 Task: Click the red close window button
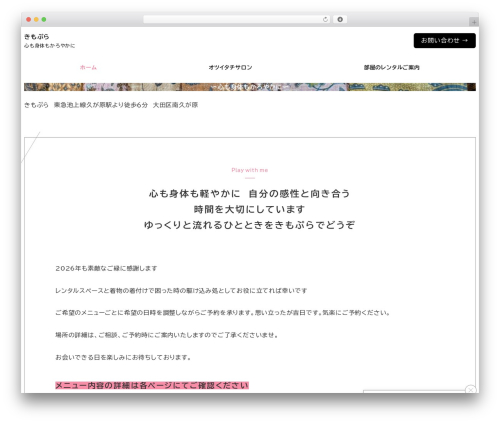[x=29, y=19]
